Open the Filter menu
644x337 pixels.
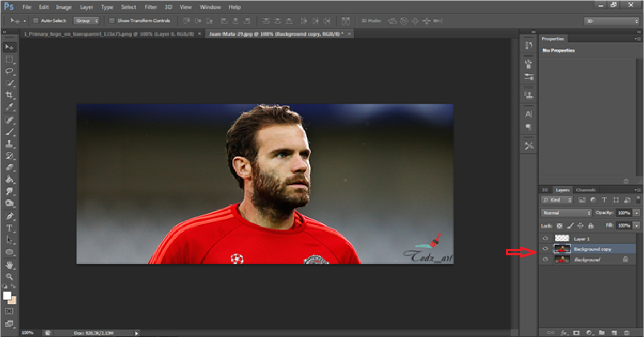[x=150, y=7]
